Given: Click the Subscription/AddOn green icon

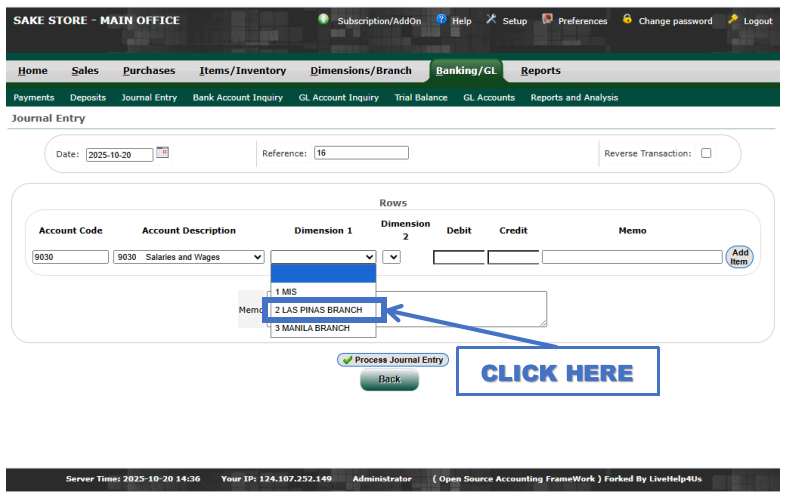Looking at the screenshot, I should click(323, 20).
